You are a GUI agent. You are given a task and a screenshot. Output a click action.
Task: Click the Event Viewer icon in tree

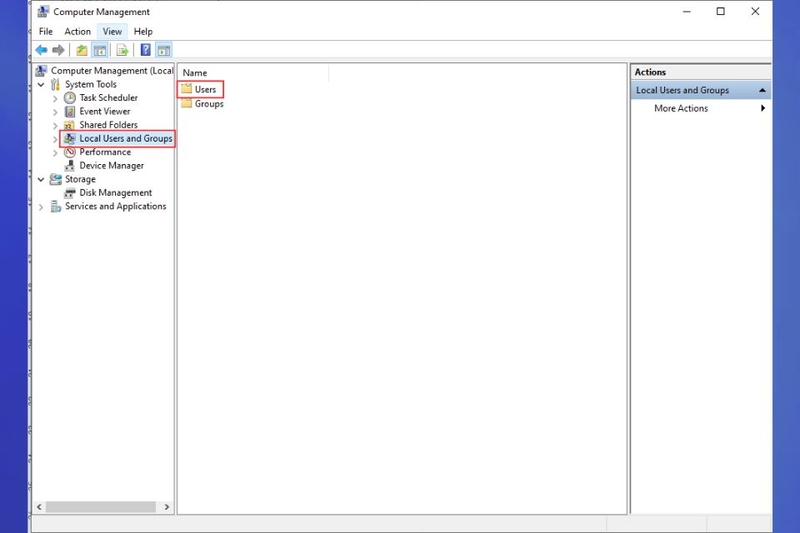pos(70,111)
